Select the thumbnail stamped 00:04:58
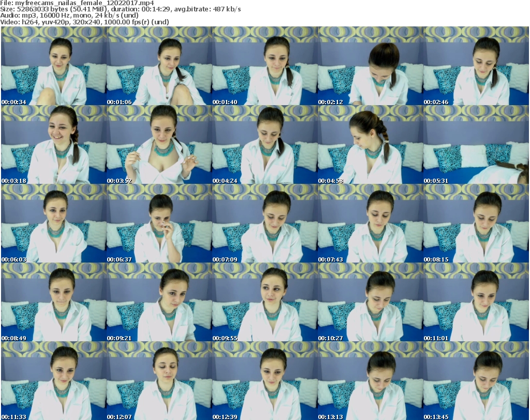 point(371,144)
